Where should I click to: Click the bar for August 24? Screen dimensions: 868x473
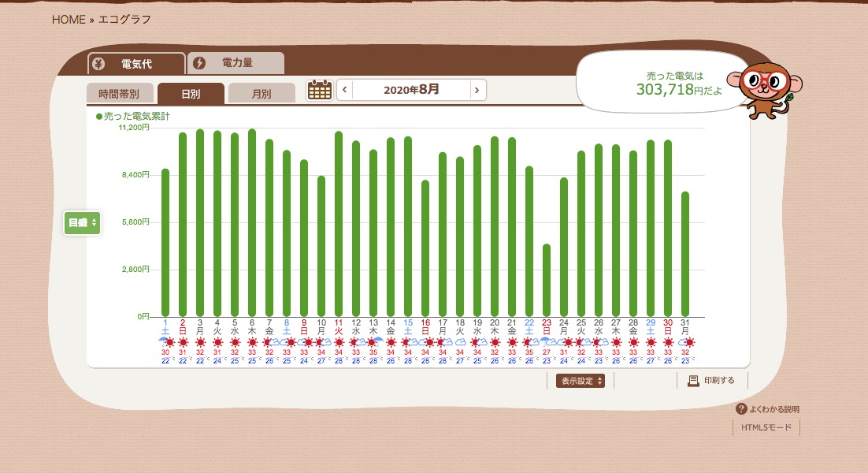[563, 247]
